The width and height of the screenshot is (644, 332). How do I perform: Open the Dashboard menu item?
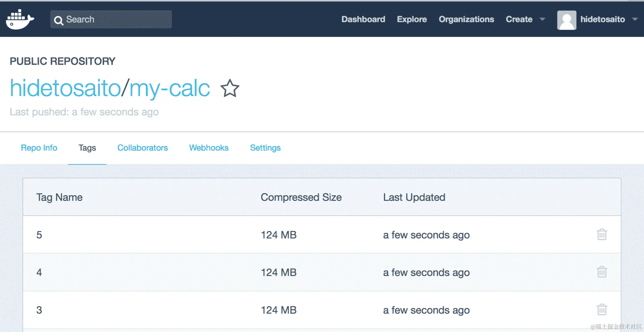363,19
